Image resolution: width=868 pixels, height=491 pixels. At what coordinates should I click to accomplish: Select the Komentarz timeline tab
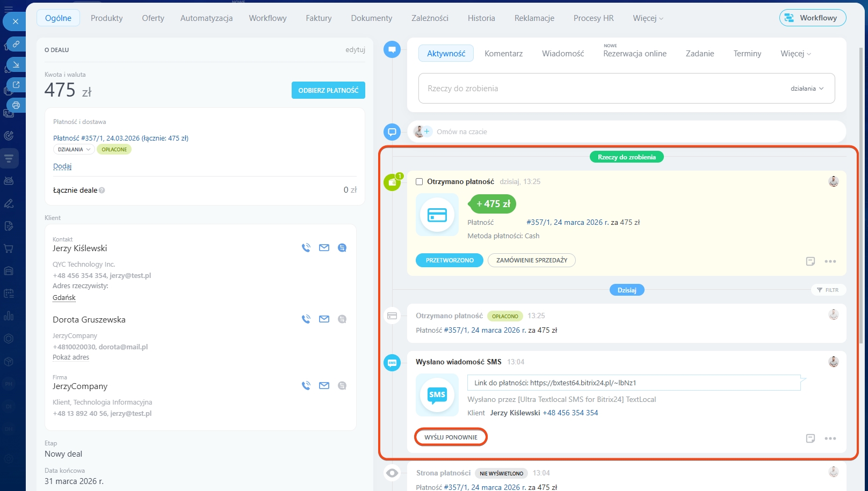(x=503, y=54)
